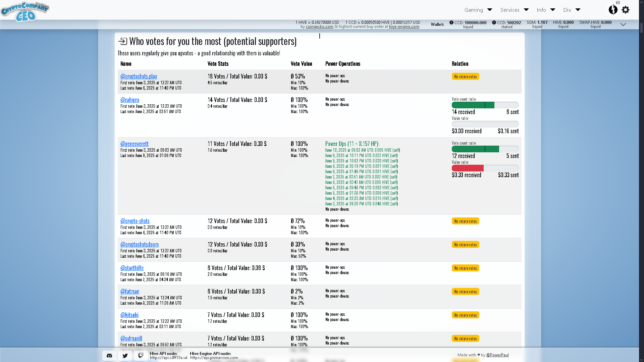Click No return votes badge for @cryptoshotsdoom

click(x=466, y=245)
